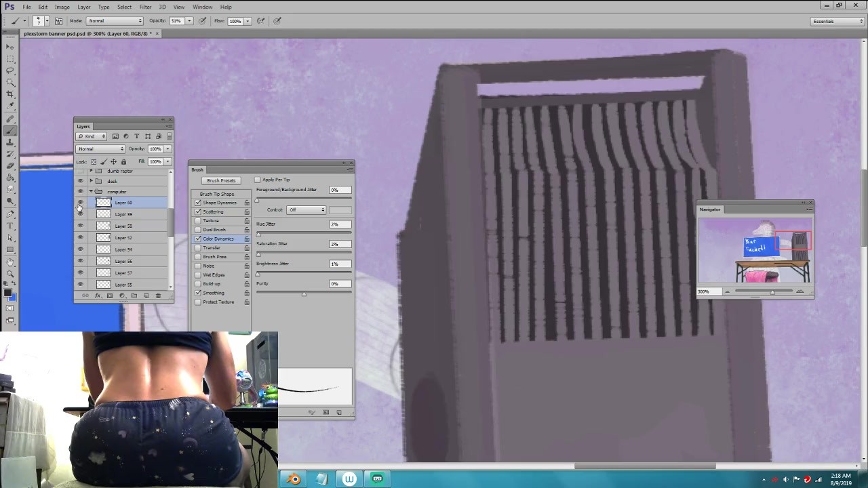Click the Brush Presets button
Viewport: 868px width, 488px height.
coord(221,181)
